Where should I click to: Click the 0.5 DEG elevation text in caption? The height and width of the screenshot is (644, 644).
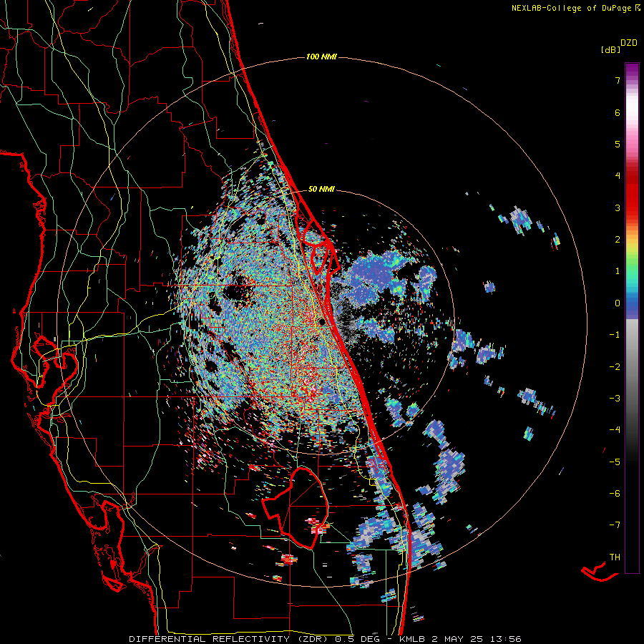pyautogui.click(x=358, y=639)
